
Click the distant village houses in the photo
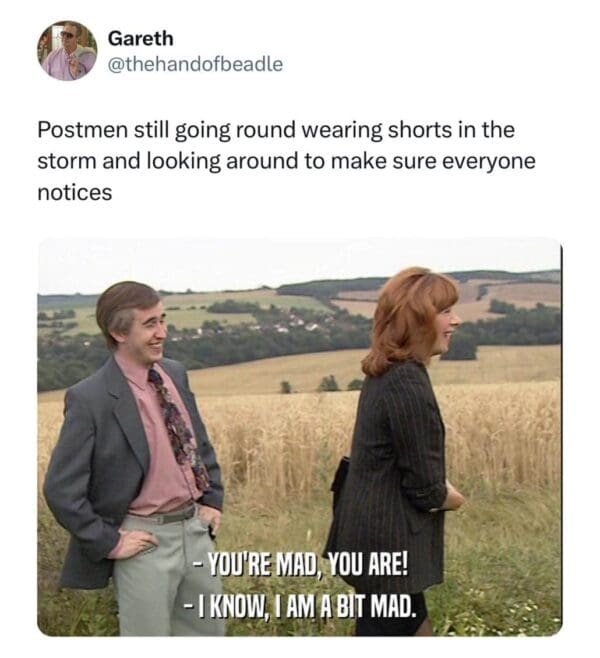[294, 322]
